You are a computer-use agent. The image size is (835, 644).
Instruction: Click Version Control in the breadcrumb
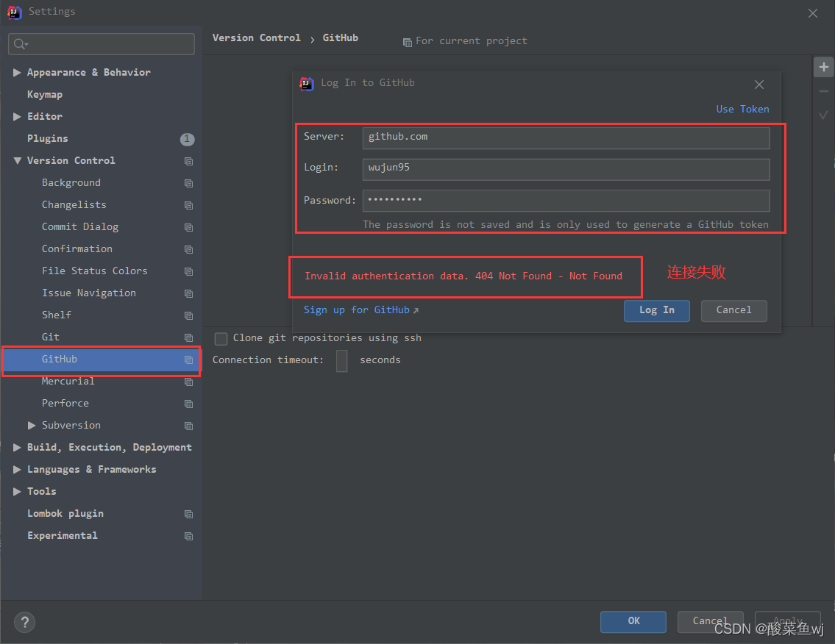pos(257,37)
